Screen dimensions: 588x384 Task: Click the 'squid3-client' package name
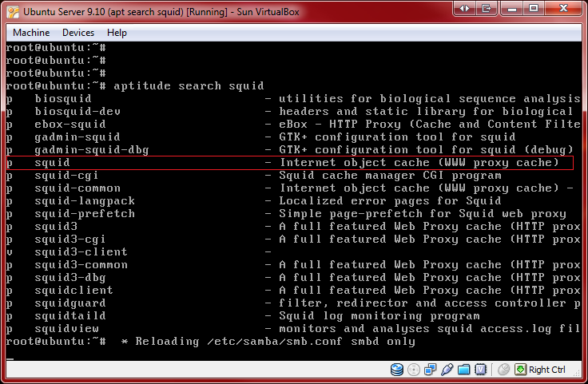tap(81, 251)
